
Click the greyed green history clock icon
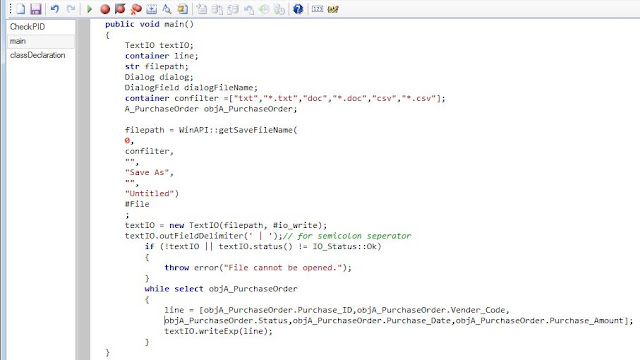pos(264,9)
